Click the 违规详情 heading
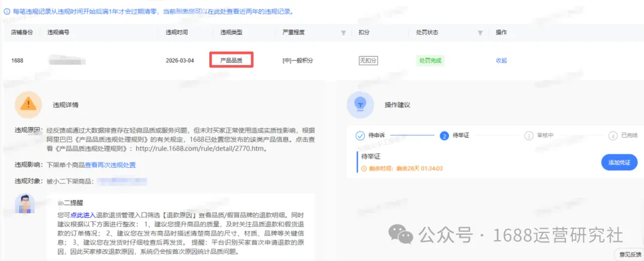The height and width of the screenshot is (261, 644). tap(66, 105)
